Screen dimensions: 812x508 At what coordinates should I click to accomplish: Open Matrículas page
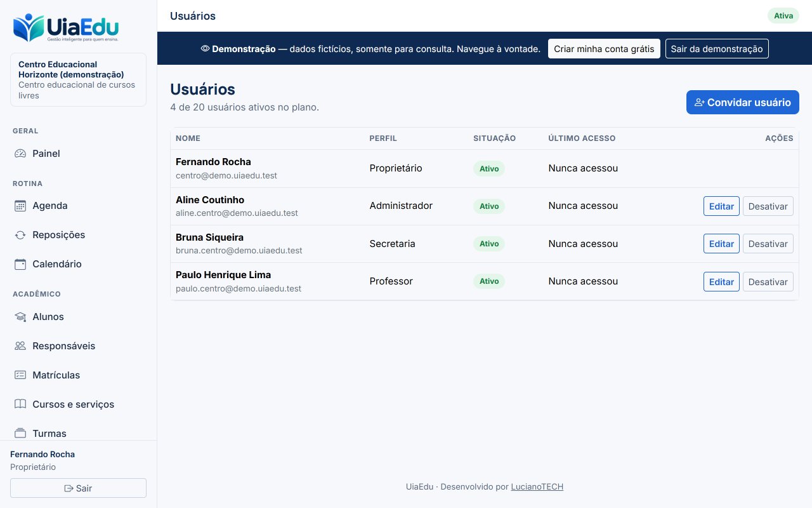(79, 375)
